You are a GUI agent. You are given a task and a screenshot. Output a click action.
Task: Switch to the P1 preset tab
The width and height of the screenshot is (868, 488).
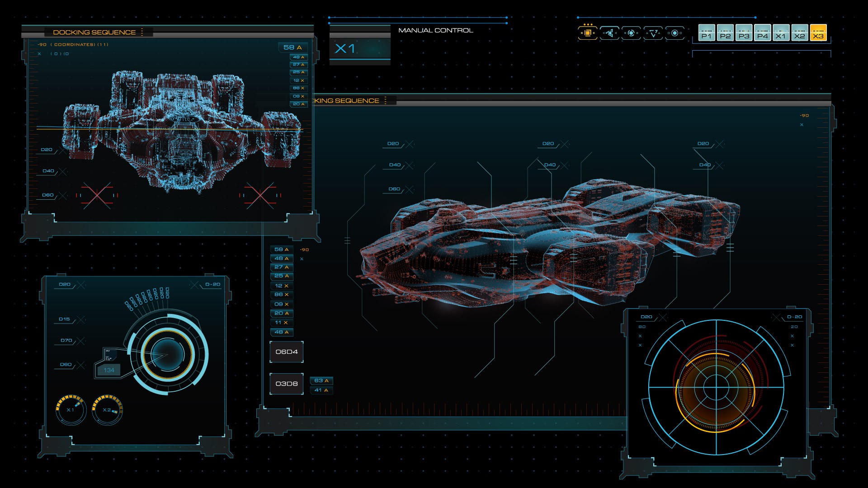(707, 33)
